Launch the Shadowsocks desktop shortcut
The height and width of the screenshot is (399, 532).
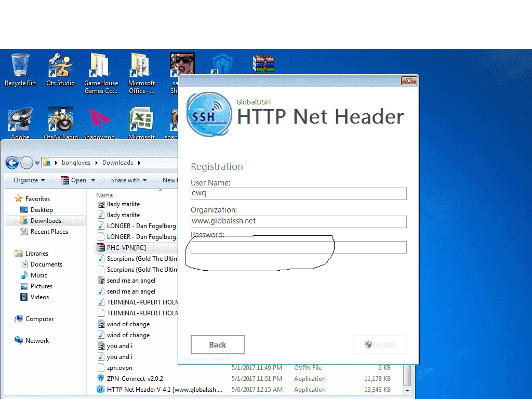click(101, 123)
